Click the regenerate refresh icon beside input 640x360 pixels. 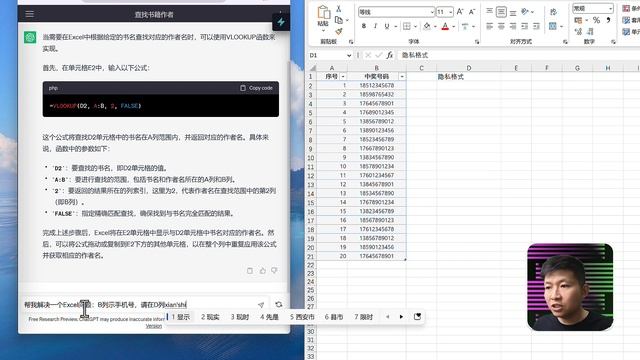(x=279, y=304)
